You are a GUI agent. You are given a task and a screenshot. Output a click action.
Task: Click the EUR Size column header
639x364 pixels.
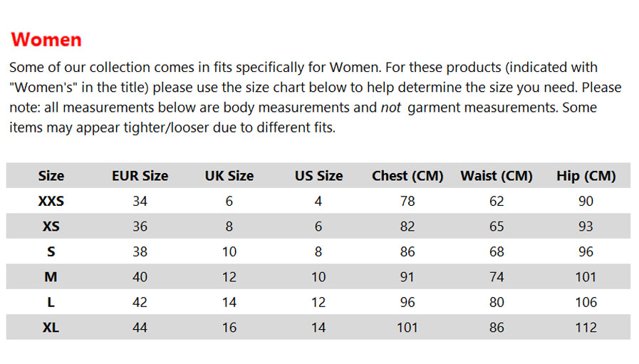point(140,176)
